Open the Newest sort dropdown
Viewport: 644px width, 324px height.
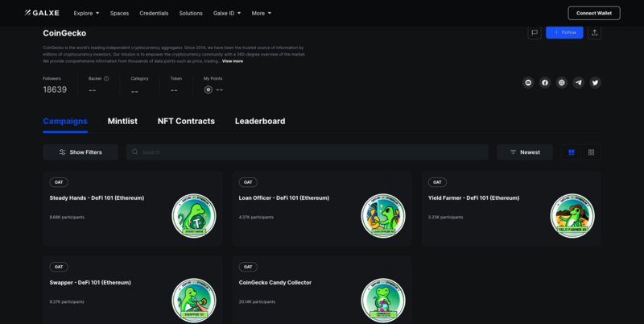pos(525,152)
